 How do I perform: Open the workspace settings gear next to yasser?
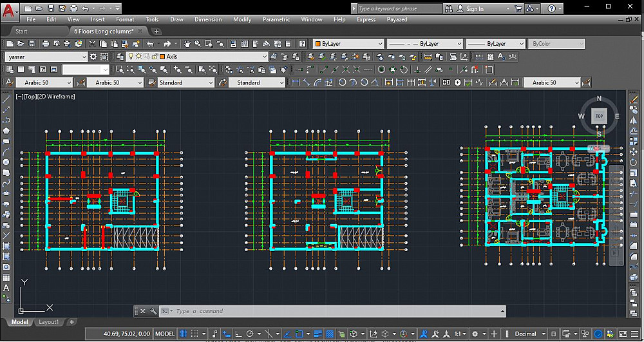pos(94,57)
